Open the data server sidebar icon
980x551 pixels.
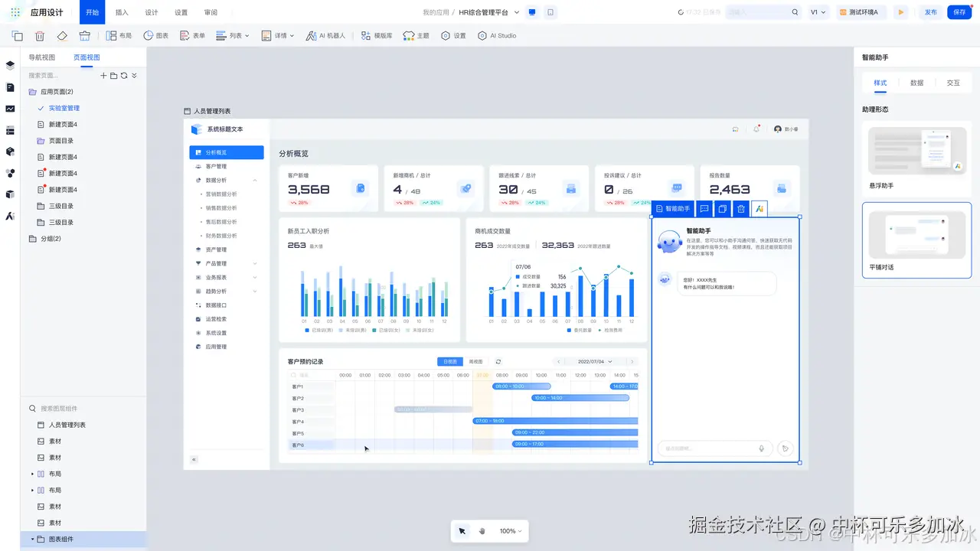(10, 130)
